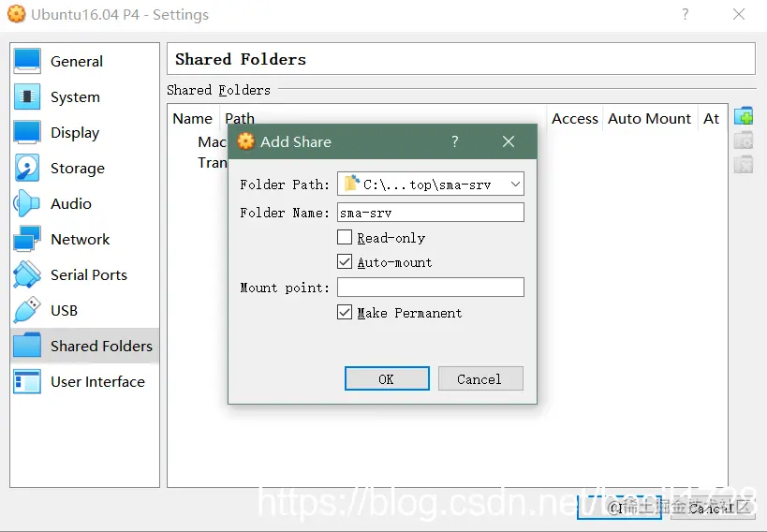This screenshot has width=767, height=532.
Task: Open the Network category label
Action: 81,240
